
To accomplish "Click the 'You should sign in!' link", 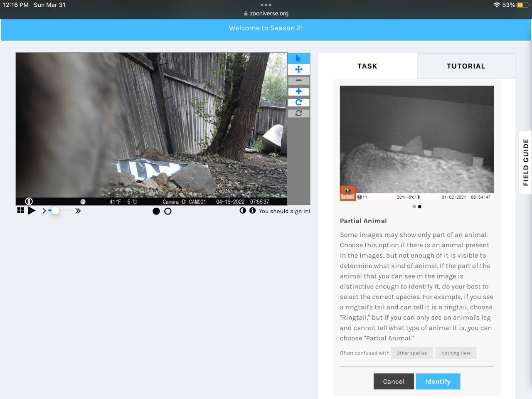I will pos(284,211).
